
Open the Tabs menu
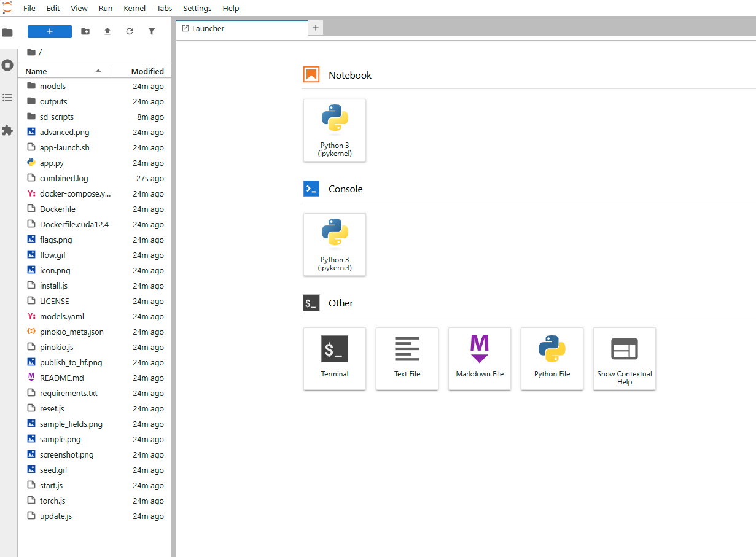(x=164, y=9)
